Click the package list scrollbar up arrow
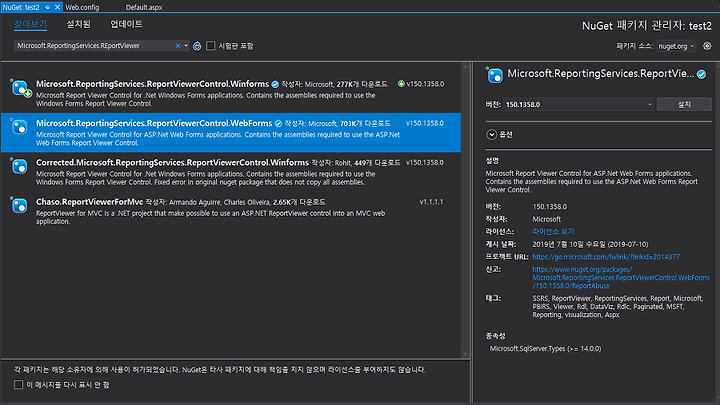720x405 pixels. pos(466,67)
